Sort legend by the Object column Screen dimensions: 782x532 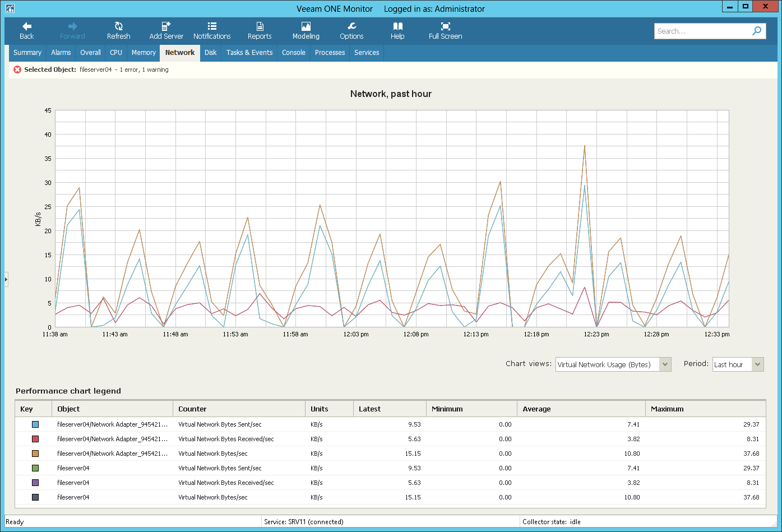(112, 409)
